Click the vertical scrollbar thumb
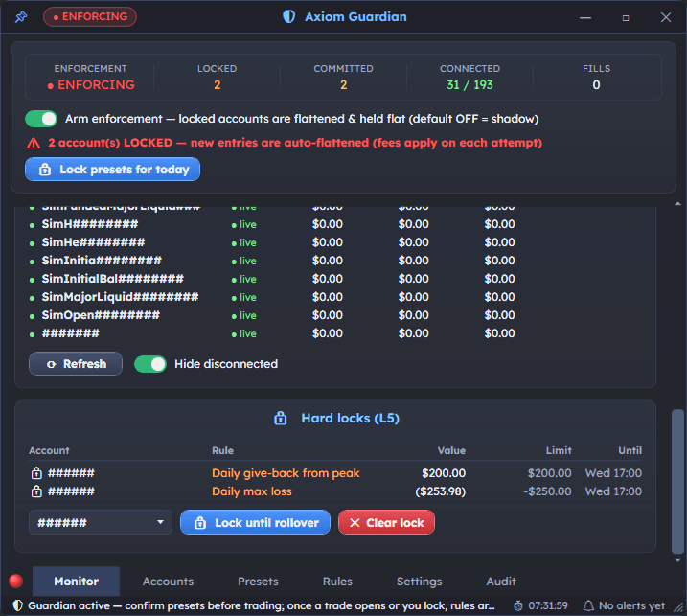This screenshot has width=687, height=616. pyautogui.click(x=677, y=482)
